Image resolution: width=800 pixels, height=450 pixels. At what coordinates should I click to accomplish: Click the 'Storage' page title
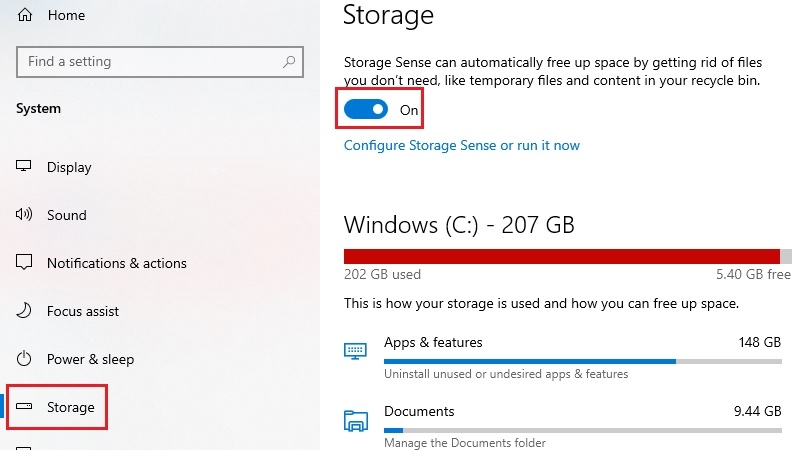(x=388, y=15)
